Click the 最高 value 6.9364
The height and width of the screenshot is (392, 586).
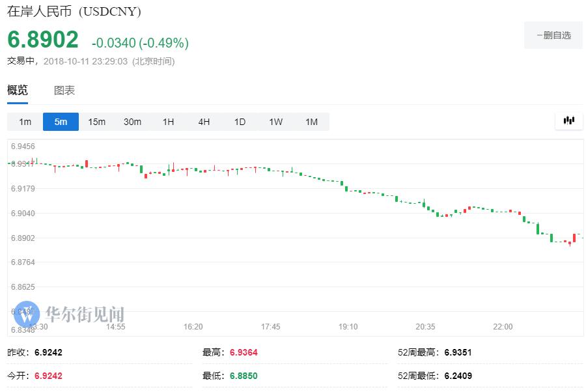[x=244, y=352]
